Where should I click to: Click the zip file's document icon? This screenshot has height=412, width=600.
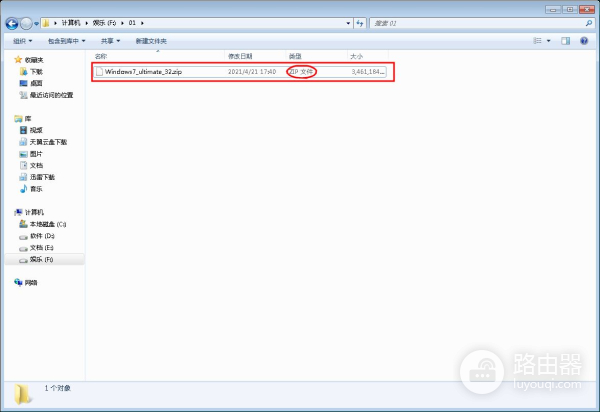[99, 72]
